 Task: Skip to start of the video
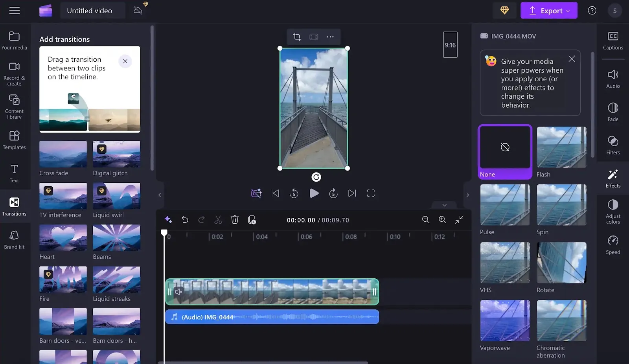pyautogui.click(x=275, y=193)
